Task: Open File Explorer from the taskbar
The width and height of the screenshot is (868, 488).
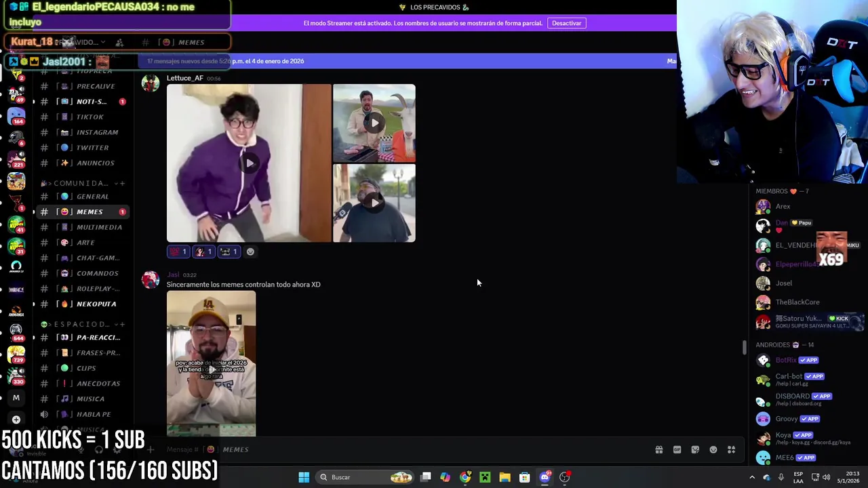Action: [x=505, y=477]
